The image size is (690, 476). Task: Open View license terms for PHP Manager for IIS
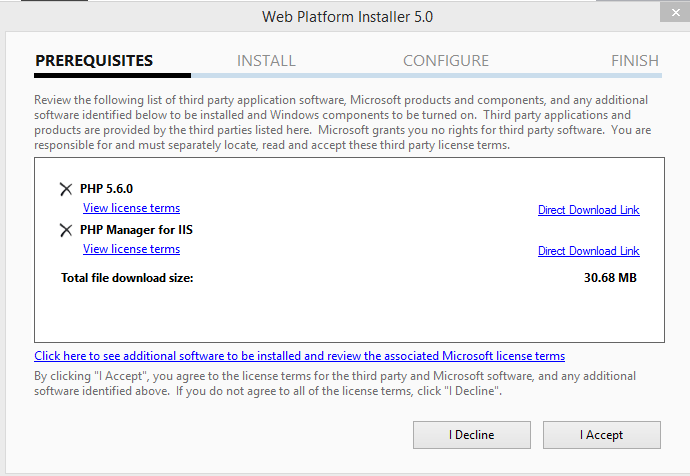[132, 249]
